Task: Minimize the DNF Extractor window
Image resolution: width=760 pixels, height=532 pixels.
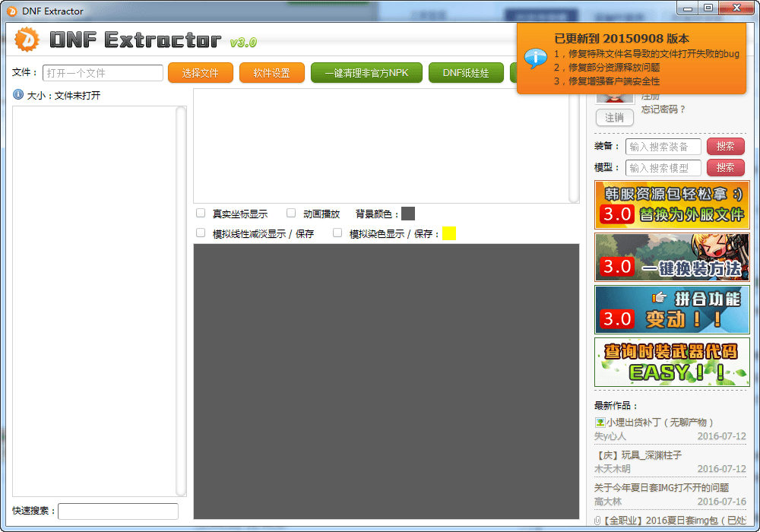Action: (688, 8)
